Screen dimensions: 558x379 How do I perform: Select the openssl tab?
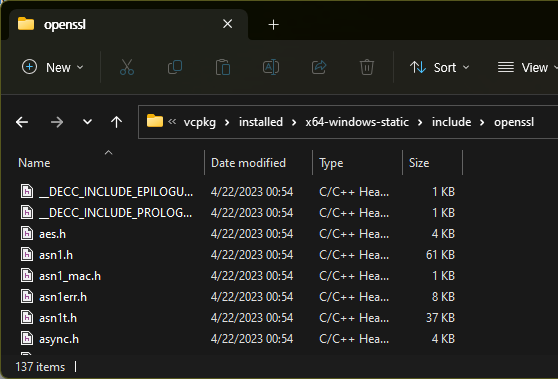click(x=128, y=25)
